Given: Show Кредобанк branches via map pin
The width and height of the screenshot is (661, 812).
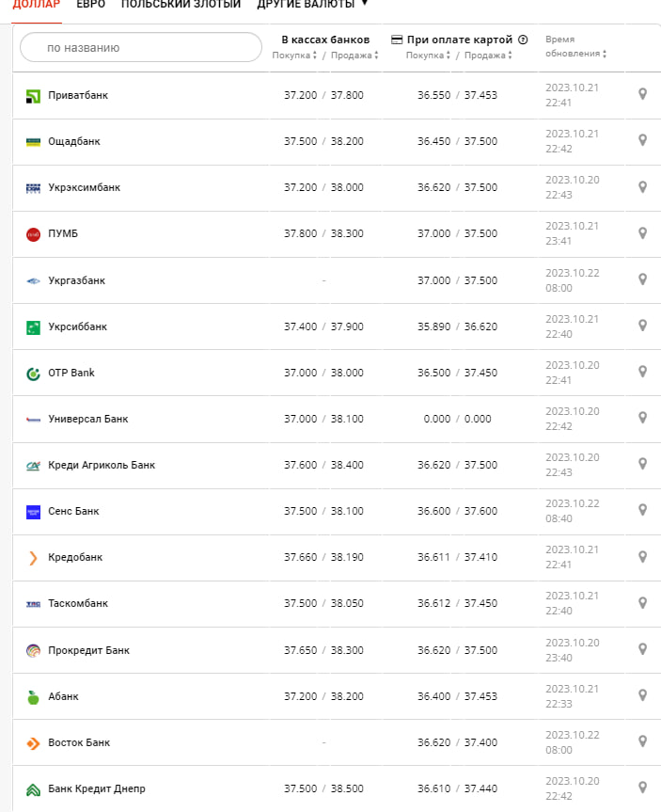Looking at the screenshot, I should pyautogui.click(x=642, y=557).
